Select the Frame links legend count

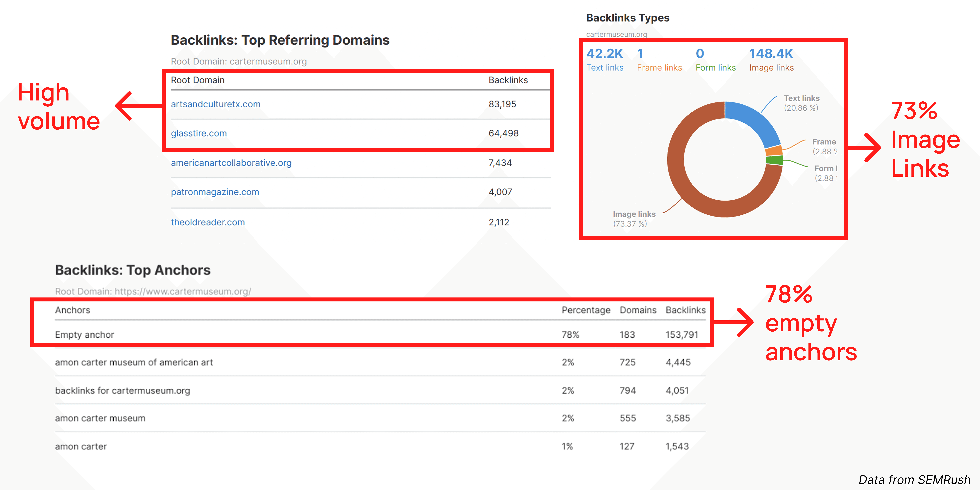pyautogui.click(x=640, y=54)
